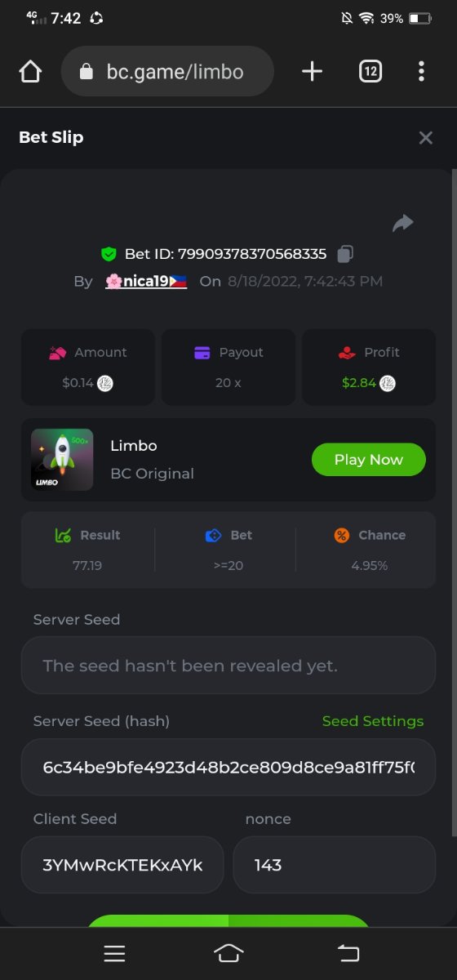This screenshot has height=980, width=457.
Task: Tap the browser home icon
Action: pyautogui.click(x=30, y=72)
